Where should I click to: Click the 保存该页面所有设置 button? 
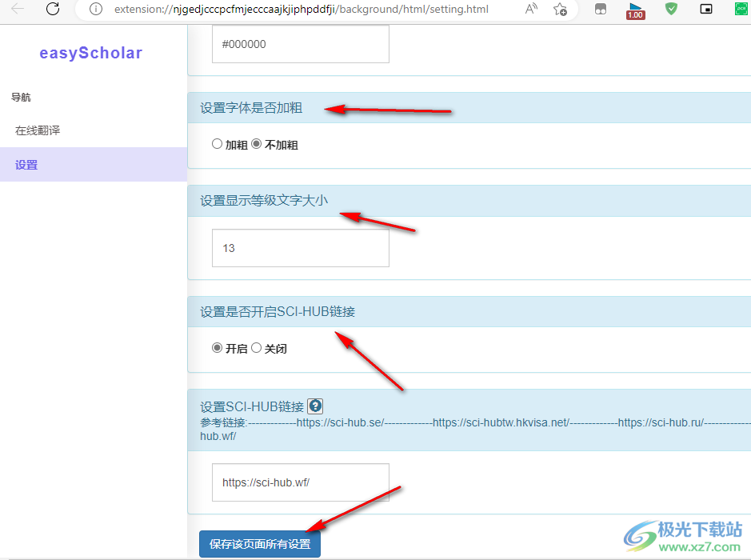click(x=260, y=544)
